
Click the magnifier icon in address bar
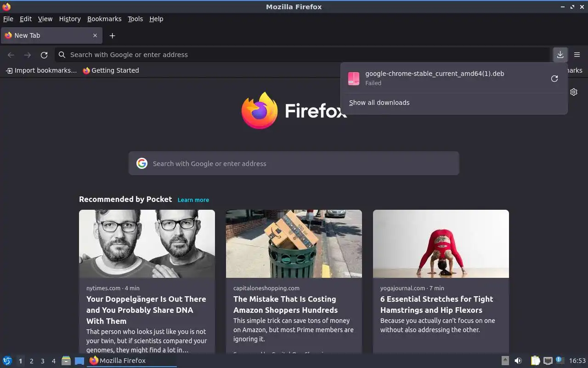62,55
